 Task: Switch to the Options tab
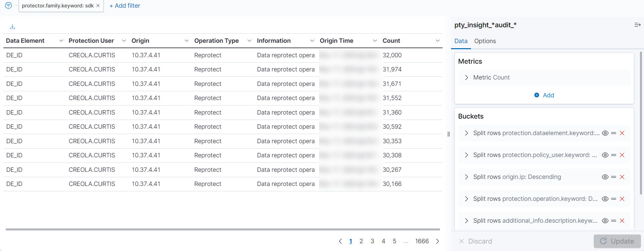pyautogui.click(x=485, y=41)
